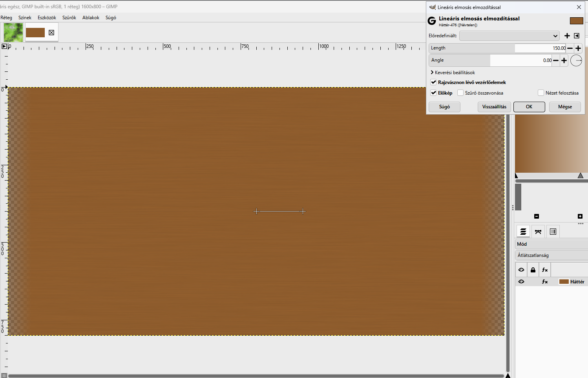Click the minus icon below the gradient
588x378 pixels.
click(537, 216)
